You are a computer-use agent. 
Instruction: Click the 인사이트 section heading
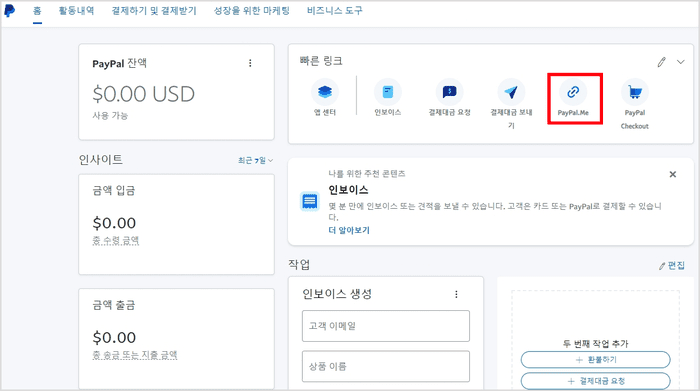pyautogui.click(x=101, y=160)
